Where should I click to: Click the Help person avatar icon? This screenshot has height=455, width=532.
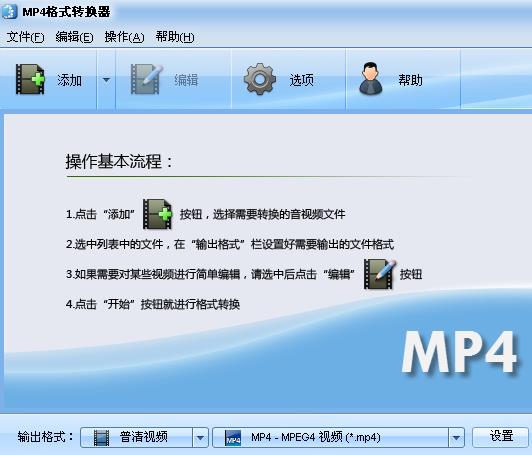(x=370, y=78)
